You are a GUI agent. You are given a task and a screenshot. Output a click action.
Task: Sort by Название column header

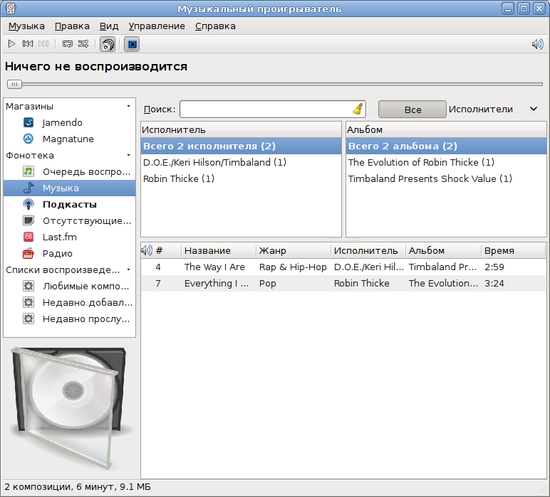219,250
